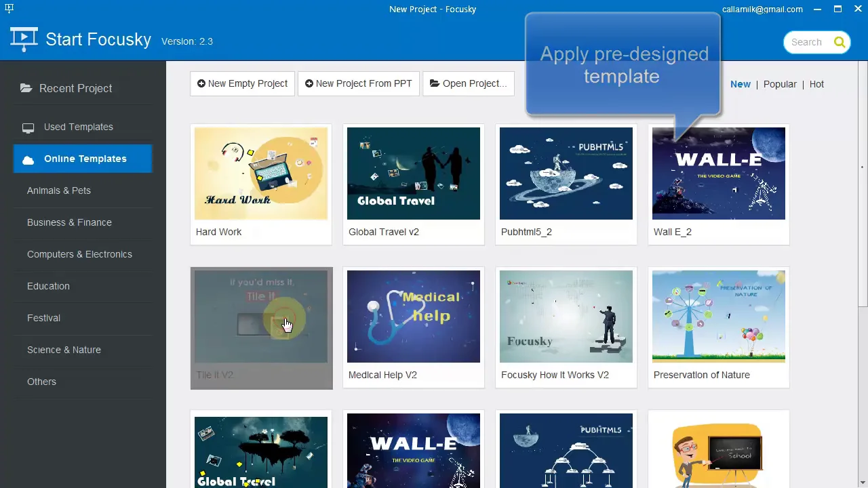Select the Tile It V2 template thumbnail
Screen dimensions: 868x488
point(261,317)
